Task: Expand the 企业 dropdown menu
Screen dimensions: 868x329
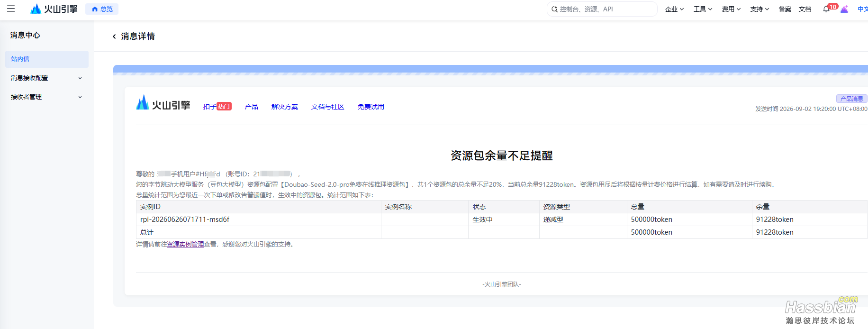Action: (674, 9)
